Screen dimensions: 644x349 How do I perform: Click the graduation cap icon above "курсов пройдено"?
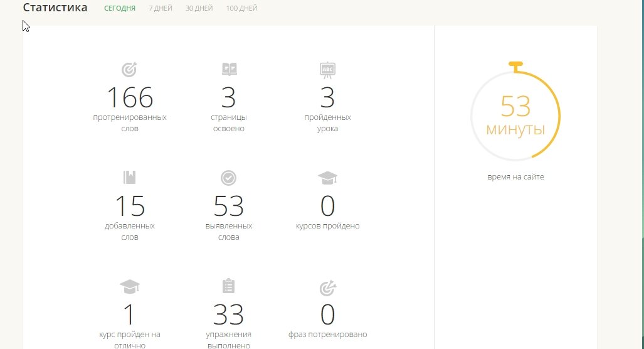point(327,178)
